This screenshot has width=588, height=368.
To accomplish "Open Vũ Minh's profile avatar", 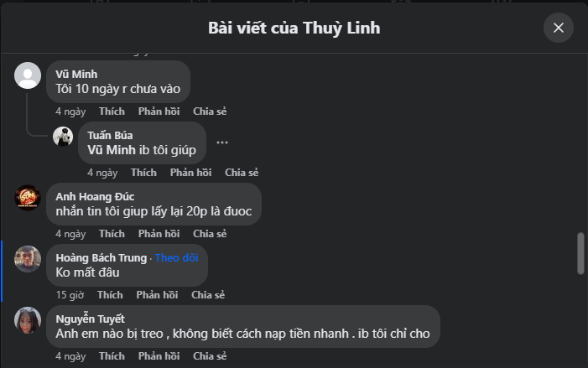I will click(28, 75).
